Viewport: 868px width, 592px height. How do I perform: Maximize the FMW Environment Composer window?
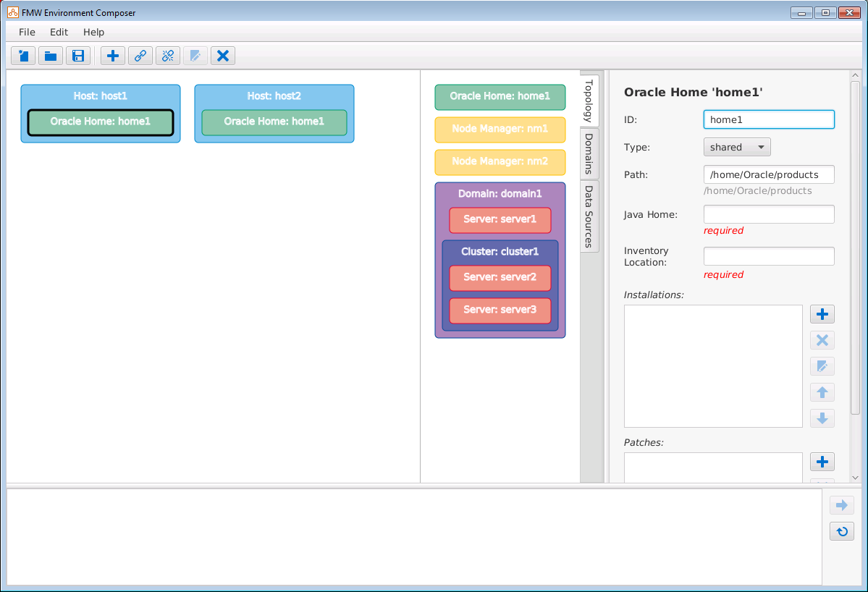pyautogui.click(x=825, y=12)
